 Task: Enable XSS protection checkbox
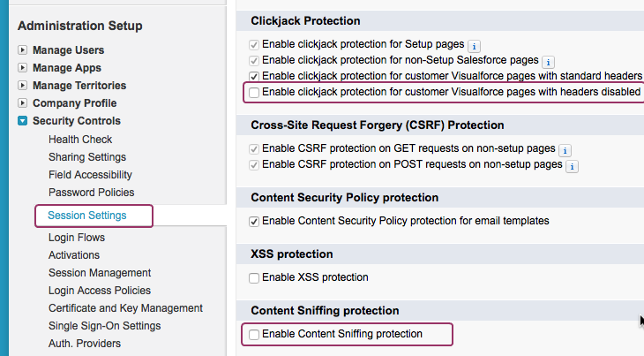point(254,278)
